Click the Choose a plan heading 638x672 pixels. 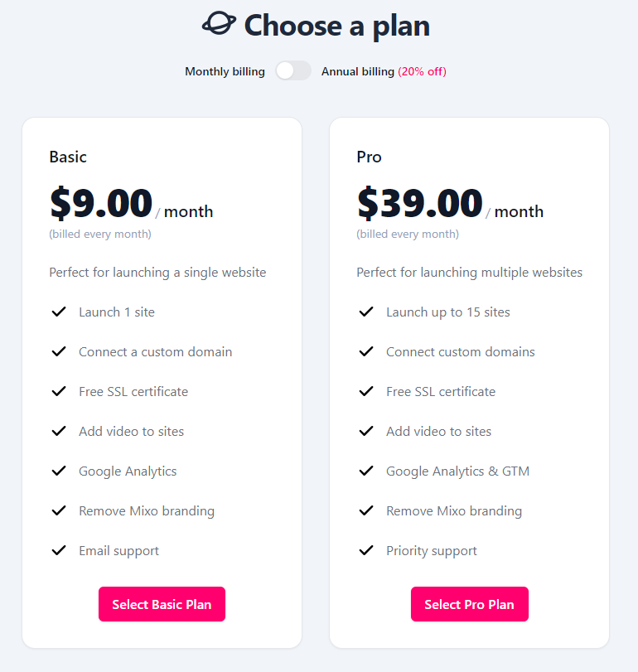click(336, 25)
